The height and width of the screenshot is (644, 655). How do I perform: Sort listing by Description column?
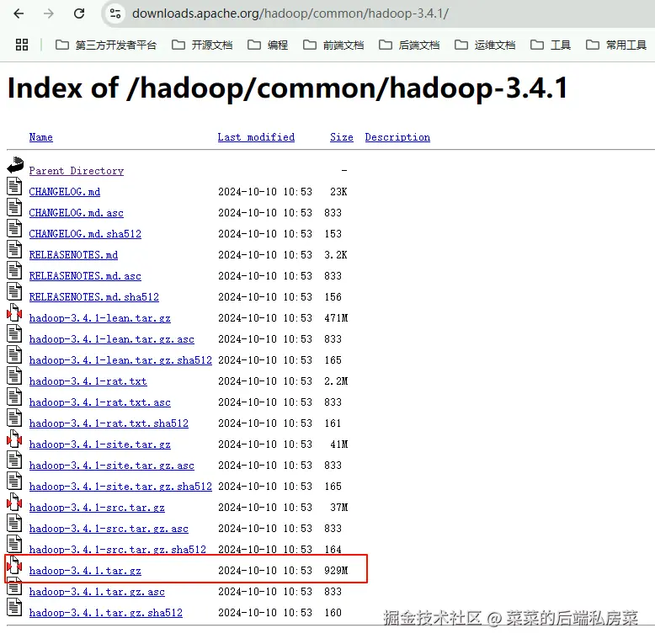pyautogui.click(x=397, y=137)
